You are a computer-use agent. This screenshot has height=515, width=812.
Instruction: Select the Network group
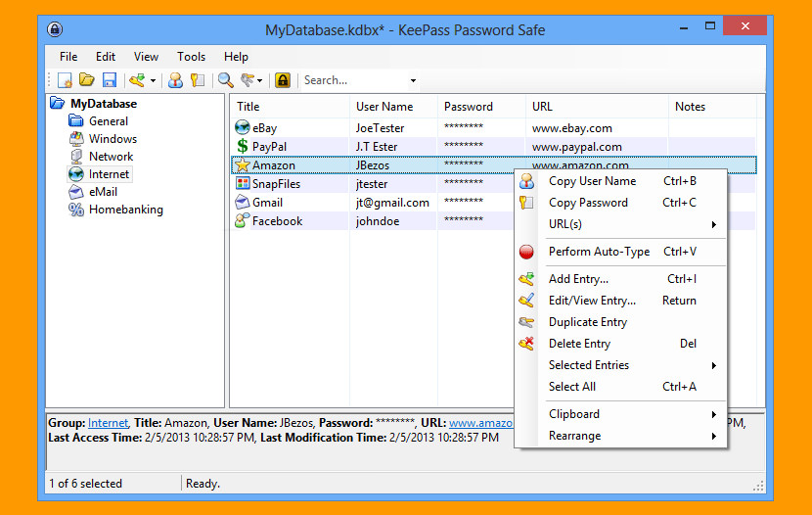111,157
